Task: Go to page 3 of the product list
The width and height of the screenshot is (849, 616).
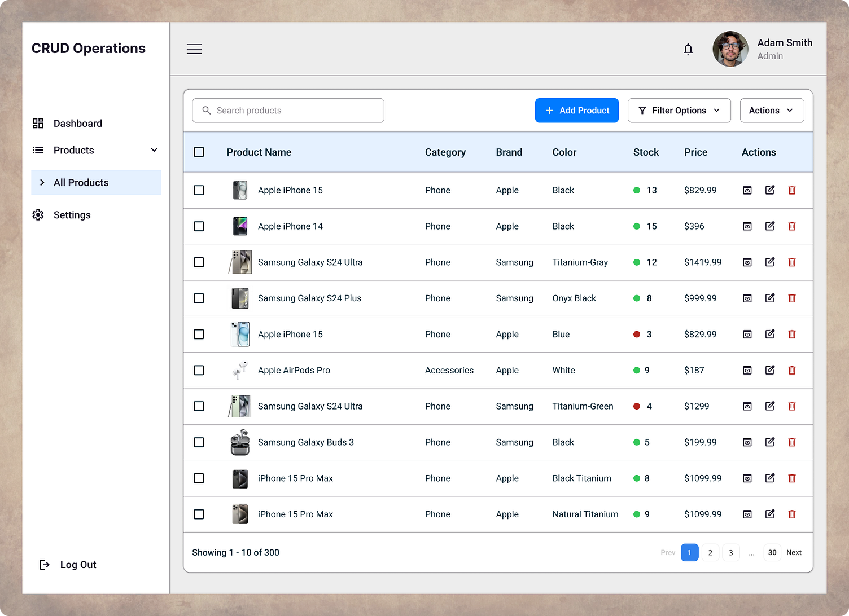Action: click(730, 552)
